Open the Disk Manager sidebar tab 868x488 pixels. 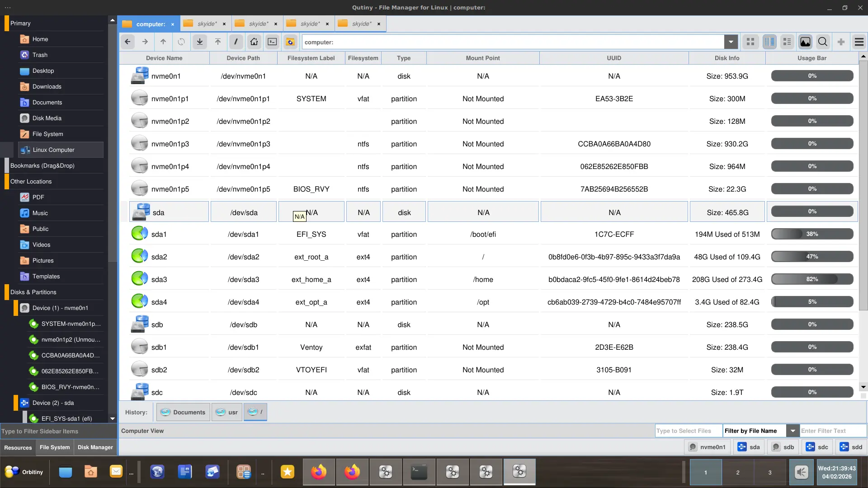95,447
